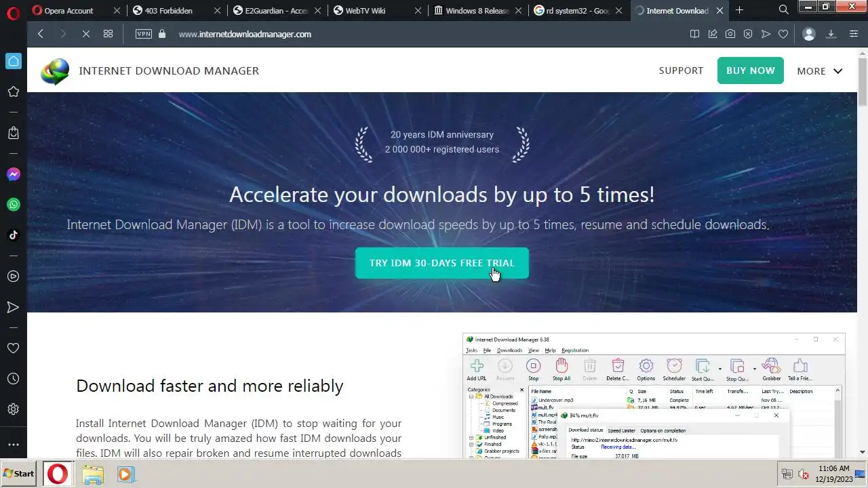This screenshot has height=488, width=868.
Task: Click the IDM application screenshot thumbnail
Action: tap(654, 396)
